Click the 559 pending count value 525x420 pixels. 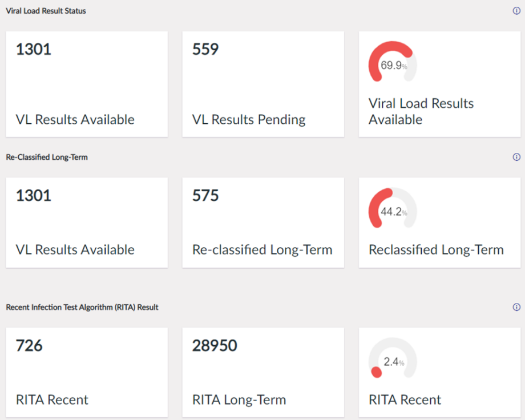[205, 50]
